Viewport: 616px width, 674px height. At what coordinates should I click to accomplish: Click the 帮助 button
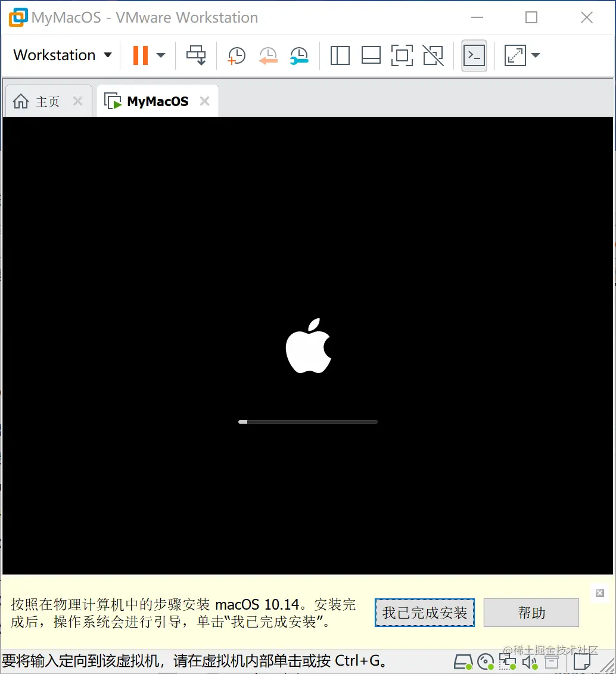point(531,613)
